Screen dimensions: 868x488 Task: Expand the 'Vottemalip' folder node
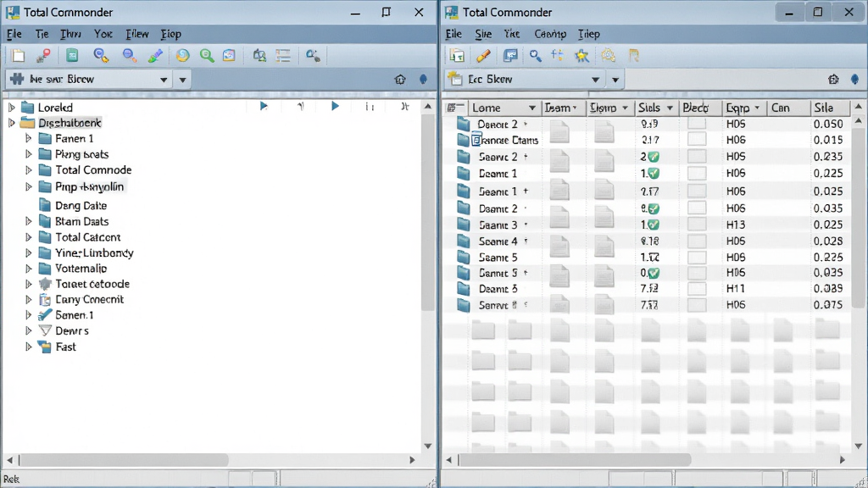pos(28,269)
